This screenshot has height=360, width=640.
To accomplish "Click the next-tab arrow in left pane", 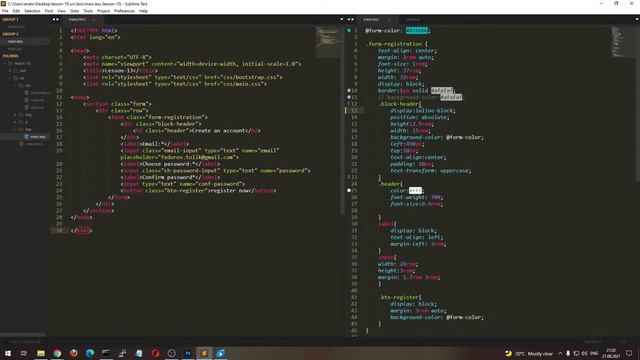I will pos(57,19).
